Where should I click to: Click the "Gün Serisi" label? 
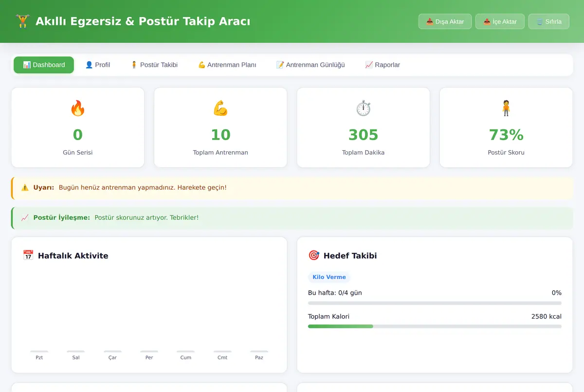pyautogui.click(x=78, y=152)
